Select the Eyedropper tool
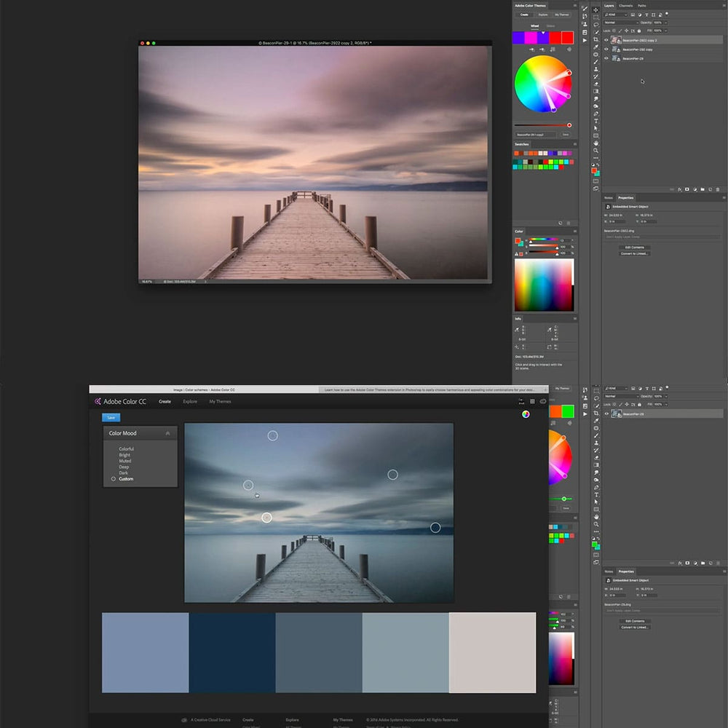 [x=596, y=47]
